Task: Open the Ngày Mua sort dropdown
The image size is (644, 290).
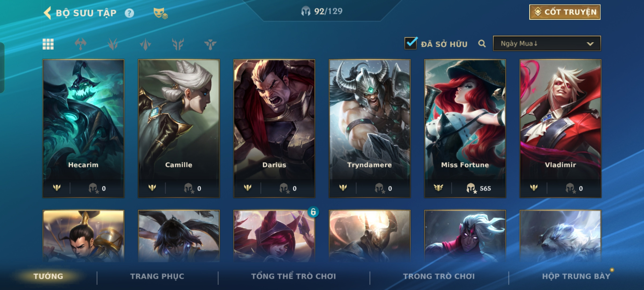Action: point(547,44)
